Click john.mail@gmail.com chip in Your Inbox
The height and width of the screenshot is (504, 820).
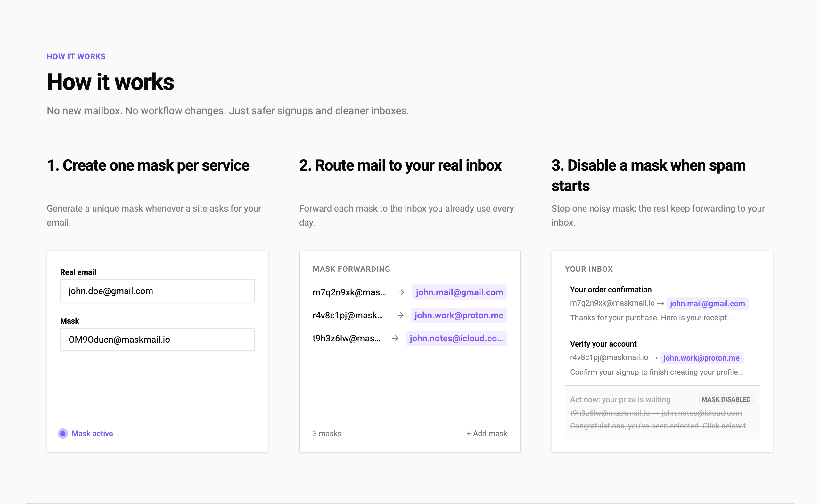point(707,304)
